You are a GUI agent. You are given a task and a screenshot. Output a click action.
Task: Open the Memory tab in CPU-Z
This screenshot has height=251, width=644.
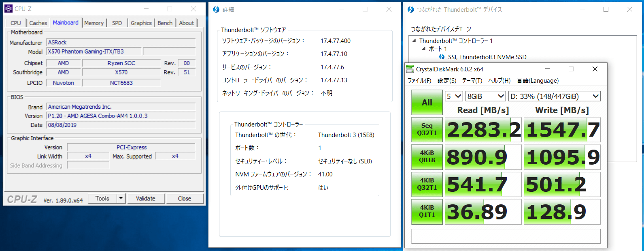pyautogui.click(x=94, y=23)
